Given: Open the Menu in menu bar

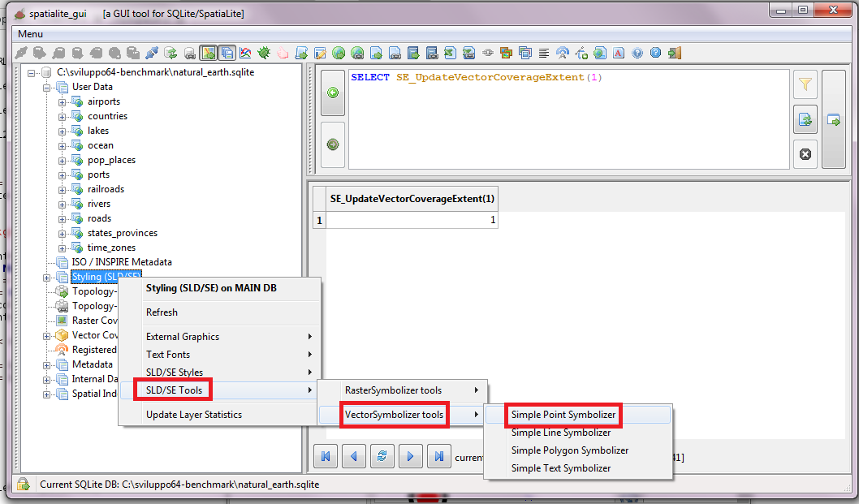Looking at the screenshot, I should (x=30, y=34).
